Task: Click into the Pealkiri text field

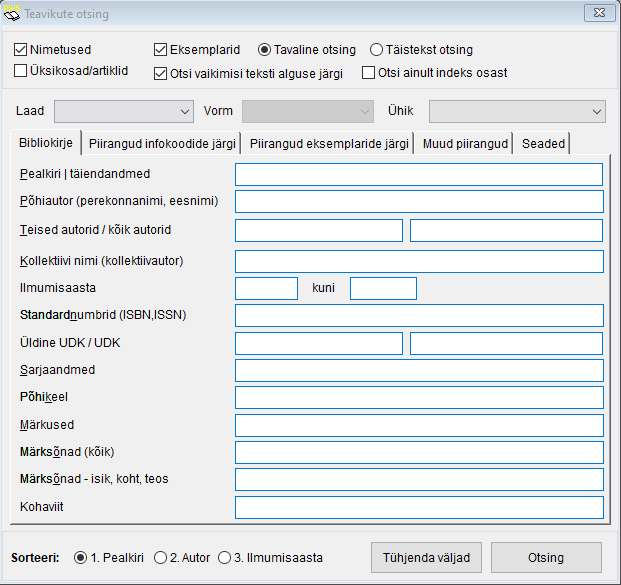Action: tap(419, 174)
